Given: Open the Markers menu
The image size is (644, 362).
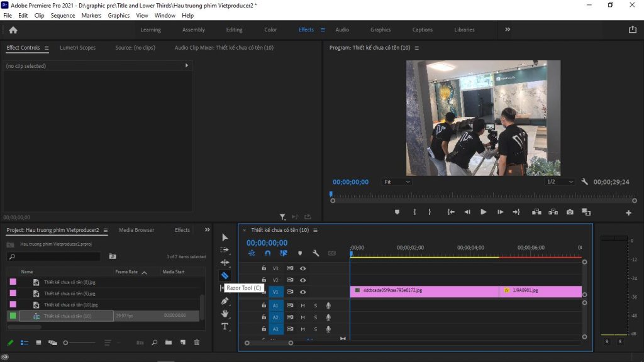Looking at the screenshot, I should click(91, 15).
